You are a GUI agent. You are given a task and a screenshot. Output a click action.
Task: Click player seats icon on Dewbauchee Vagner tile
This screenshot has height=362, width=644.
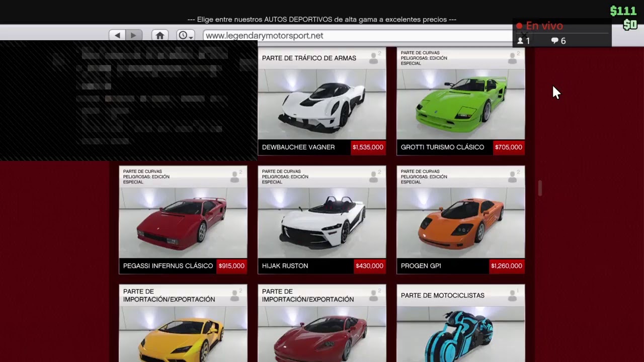[374, 58]
